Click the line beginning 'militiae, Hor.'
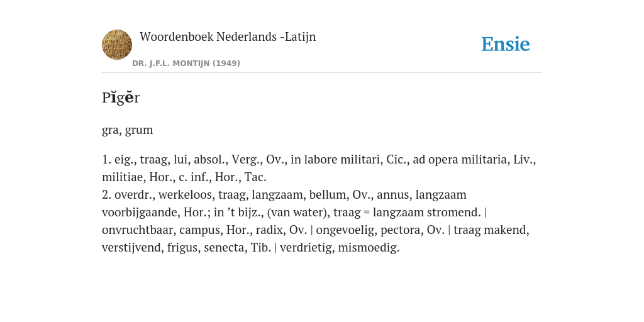This screenshot has height=322, width=644. pos(184,177)
